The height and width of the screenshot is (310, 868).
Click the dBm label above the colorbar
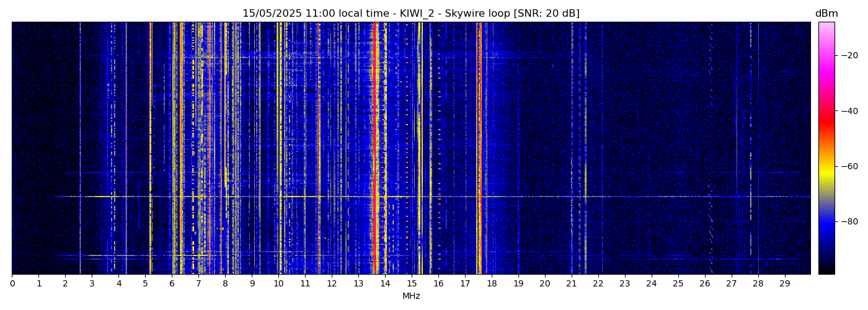(x=826, y=14)
